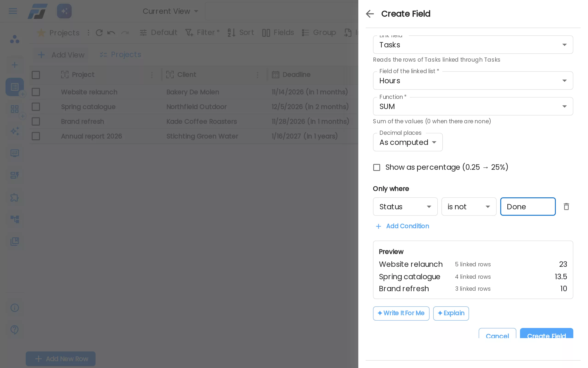Click Add Condition link
The width and height of the screenshot is (588, 368).
click(402, 226)
